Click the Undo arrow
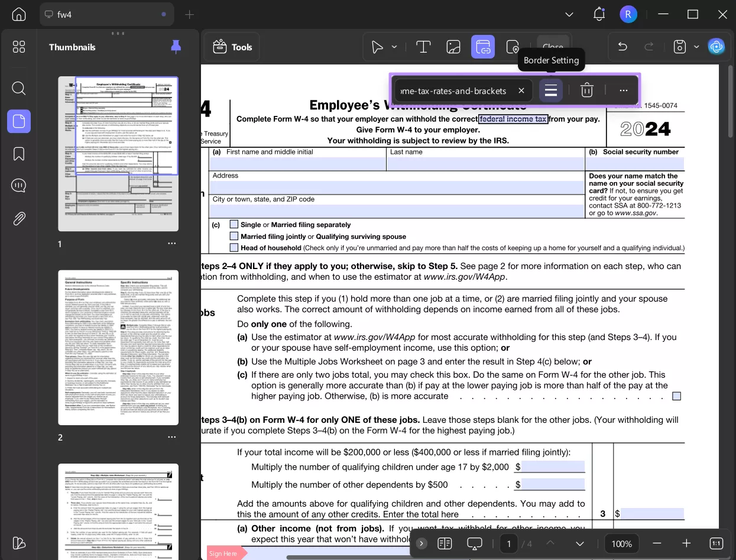The height and width of the screenshot is (560, 736). point(622,47)
